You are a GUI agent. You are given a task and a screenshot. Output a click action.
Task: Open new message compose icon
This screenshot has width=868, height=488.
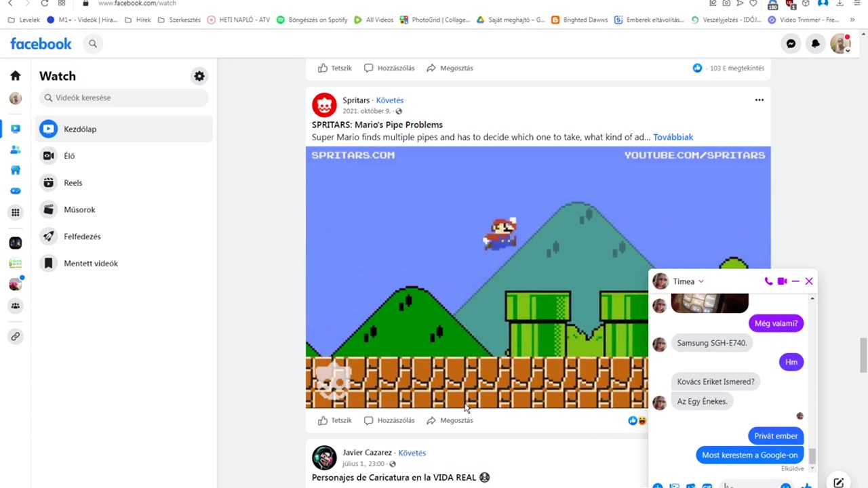click(839, 483)
